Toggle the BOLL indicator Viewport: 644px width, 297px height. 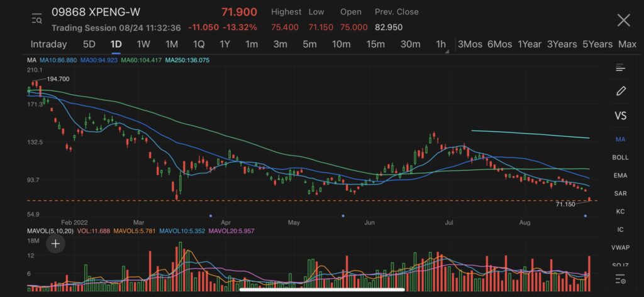point(620,158)
